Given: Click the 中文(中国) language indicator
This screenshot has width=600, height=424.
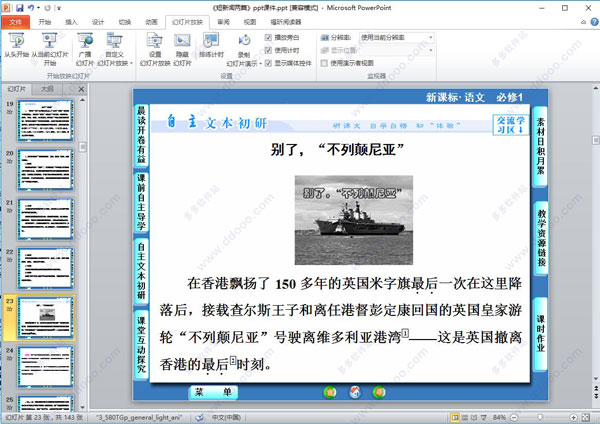Looking at the screenshot, I should 227,417.
